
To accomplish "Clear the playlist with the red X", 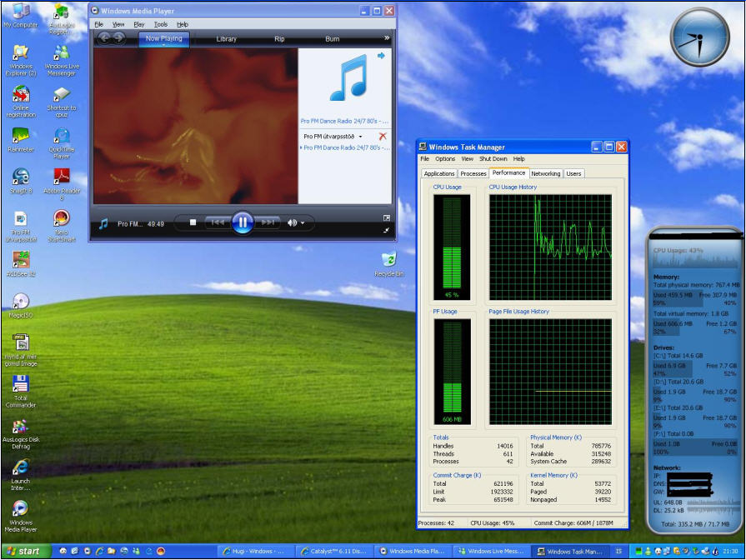I will (x=383, y=137).
